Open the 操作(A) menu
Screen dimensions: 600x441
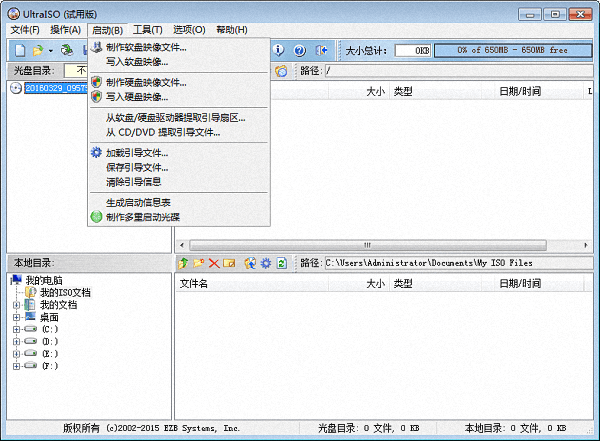(65, 30)
